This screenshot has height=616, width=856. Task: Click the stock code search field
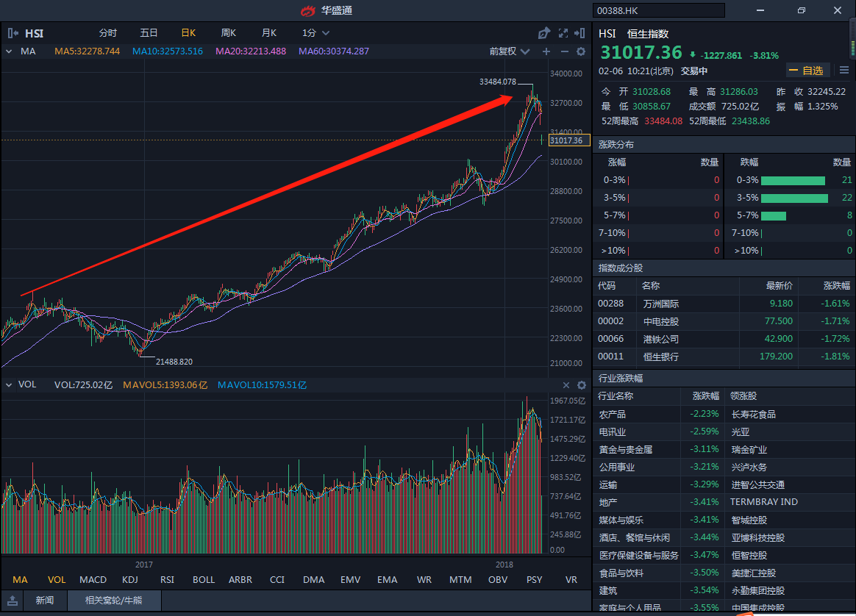pos(658,10)
